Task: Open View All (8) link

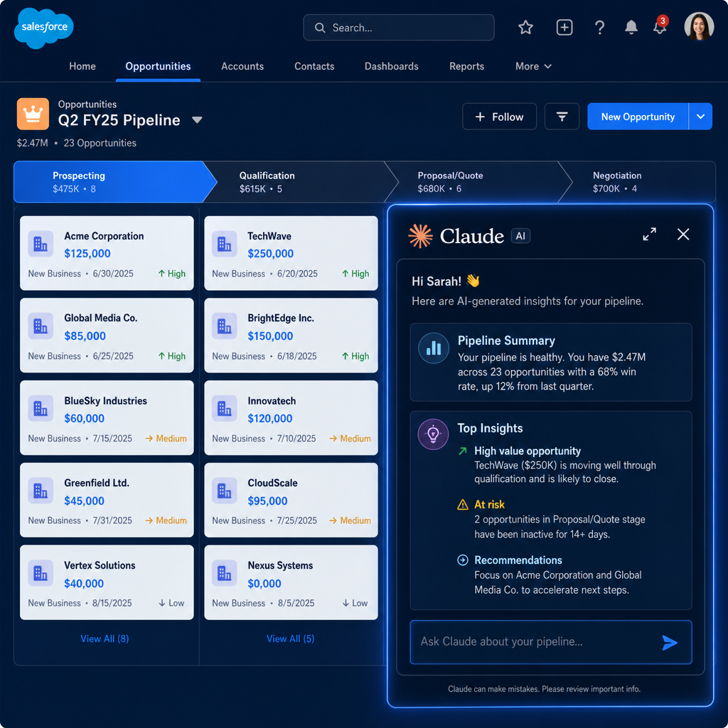Action: tap(105, 639)
